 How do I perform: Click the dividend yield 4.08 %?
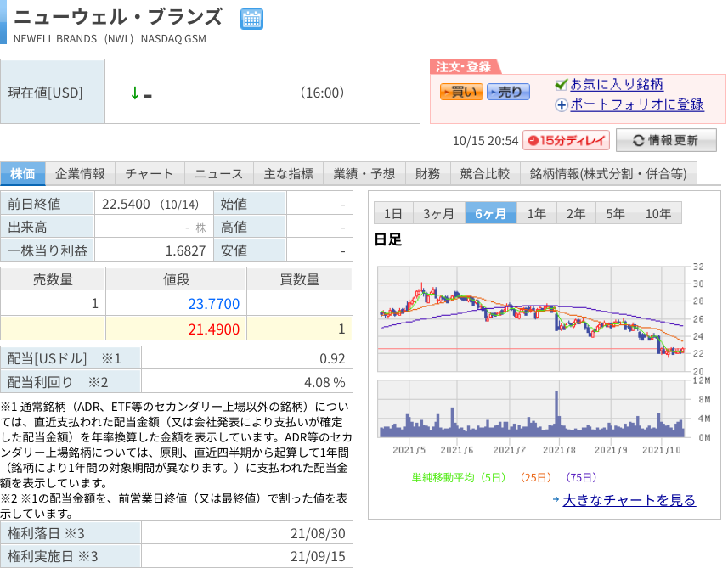tap(324, 382)
